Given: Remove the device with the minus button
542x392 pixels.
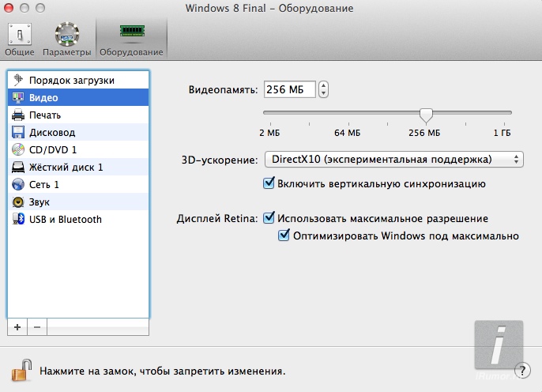Looking at the screenshot, I should [x=37, y=327].
